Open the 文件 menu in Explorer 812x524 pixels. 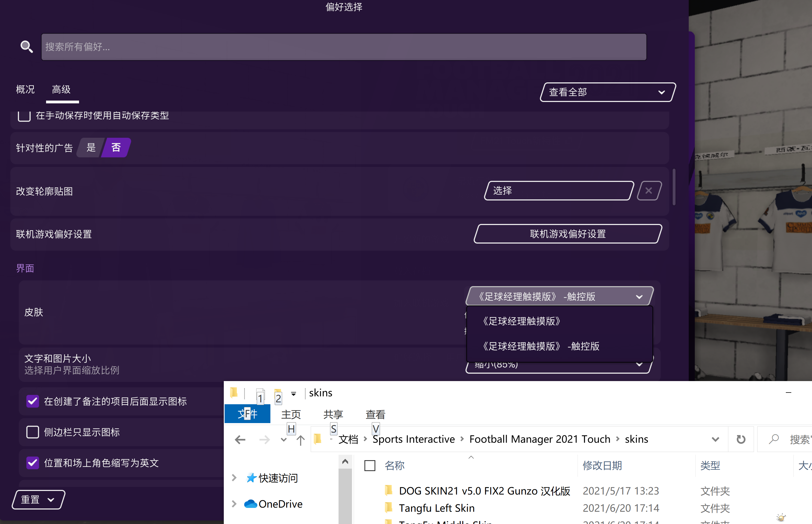[x=247, y=414]
